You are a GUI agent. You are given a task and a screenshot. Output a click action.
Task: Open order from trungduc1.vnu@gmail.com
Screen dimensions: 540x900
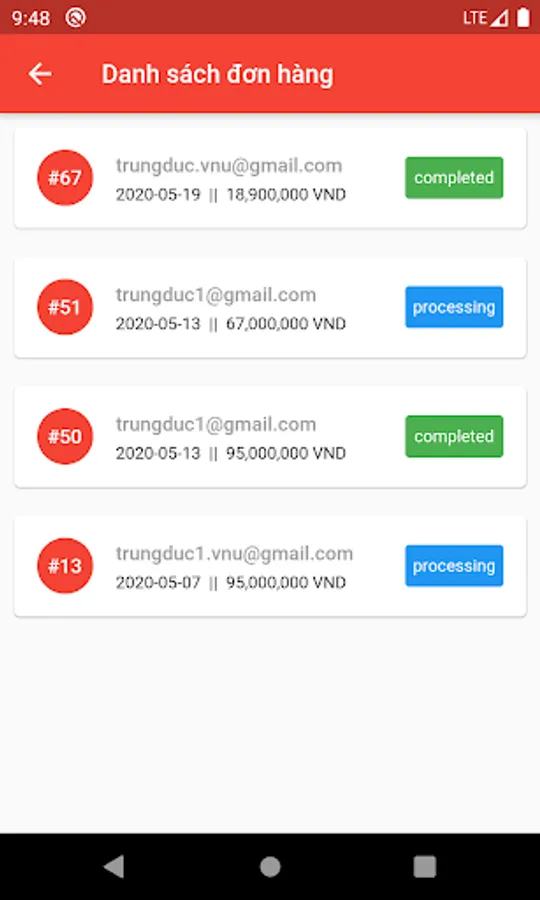[x=270, y=566]
